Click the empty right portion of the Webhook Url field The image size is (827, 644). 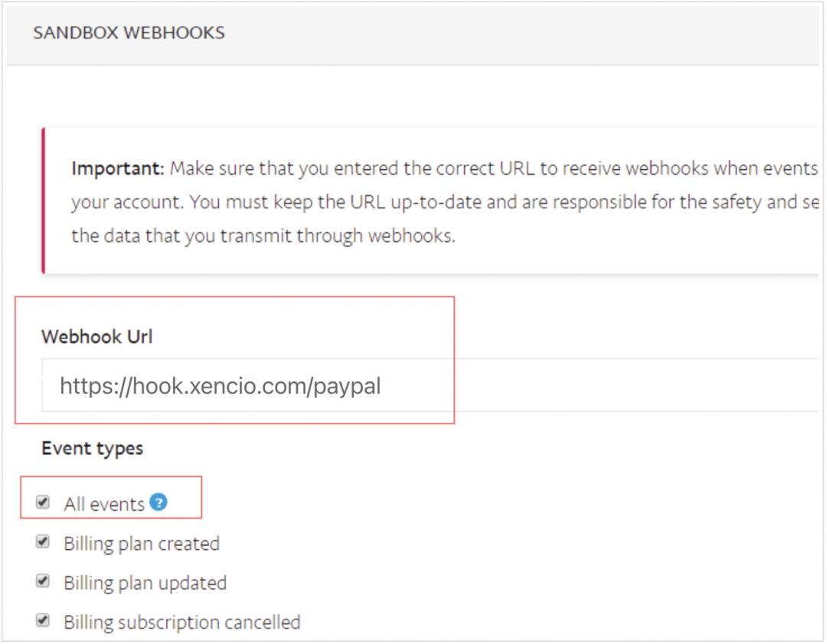tap(651, 387)
